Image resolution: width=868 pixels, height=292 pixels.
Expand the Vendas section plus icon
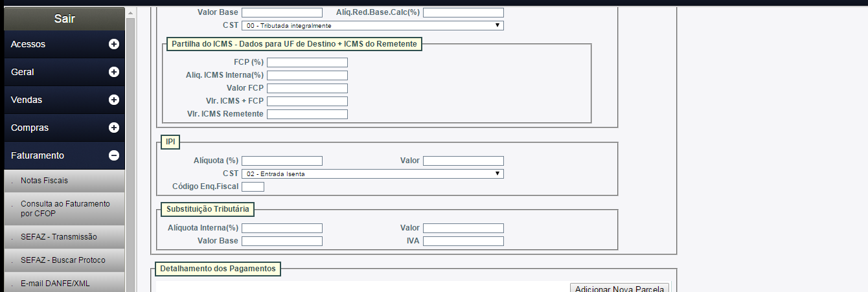[x=114, y=100]
